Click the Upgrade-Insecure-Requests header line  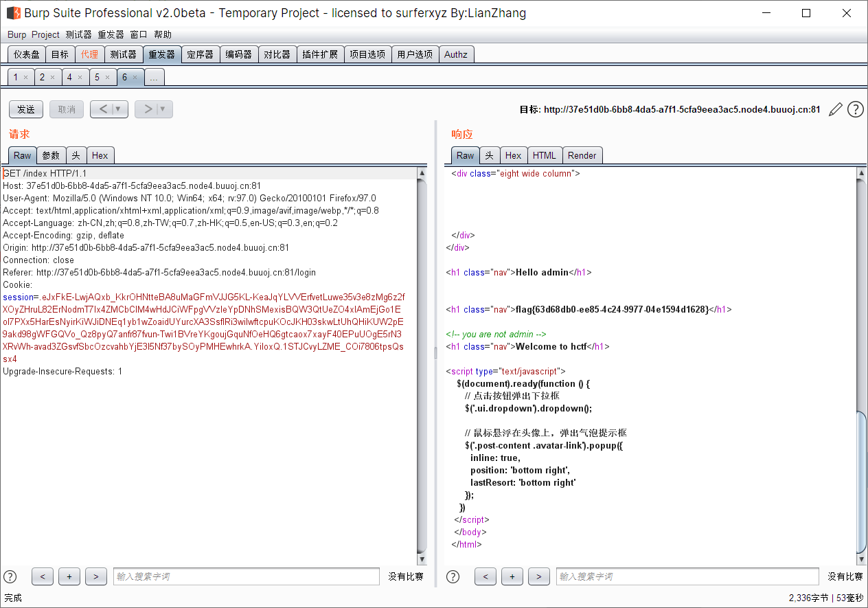click(62, 371)
